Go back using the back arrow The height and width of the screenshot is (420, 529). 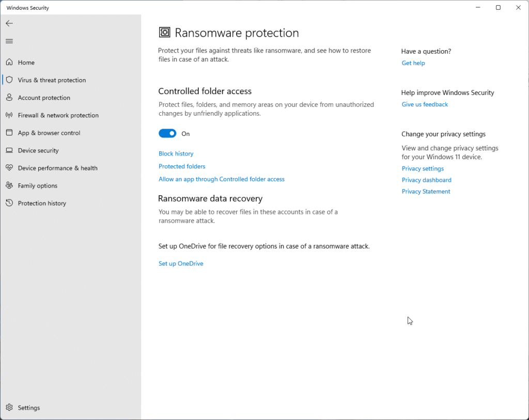click(x=9, y=23)
